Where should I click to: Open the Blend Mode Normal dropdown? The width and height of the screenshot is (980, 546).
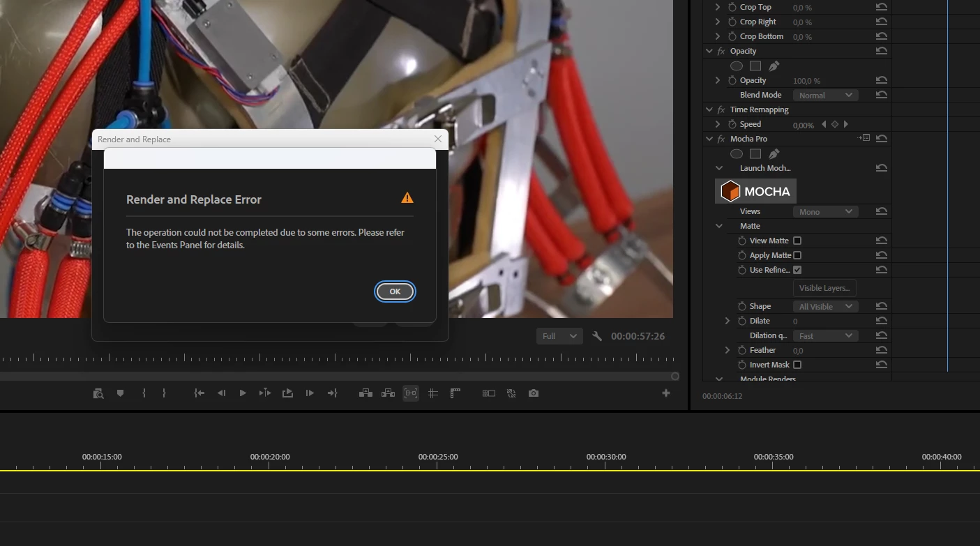tap(825, 95)
